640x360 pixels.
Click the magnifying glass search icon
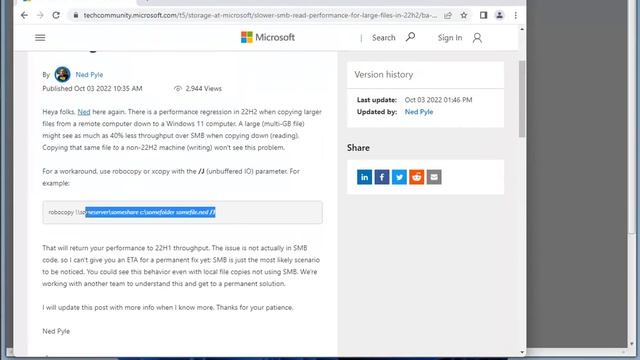pos(411,37)
